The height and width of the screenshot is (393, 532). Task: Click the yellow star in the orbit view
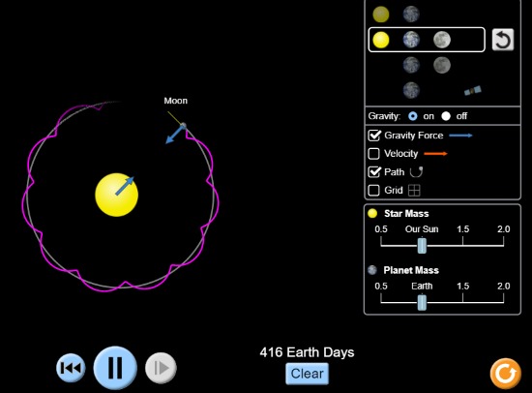click(x=116, y=195)
